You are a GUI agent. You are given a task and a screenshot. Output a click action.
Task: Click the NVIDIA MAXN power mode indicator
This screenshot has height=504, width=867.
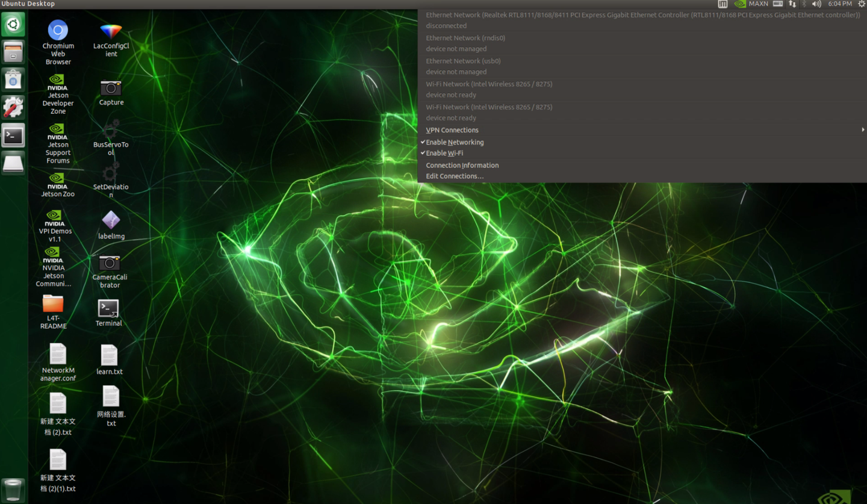tap(751, 4)
